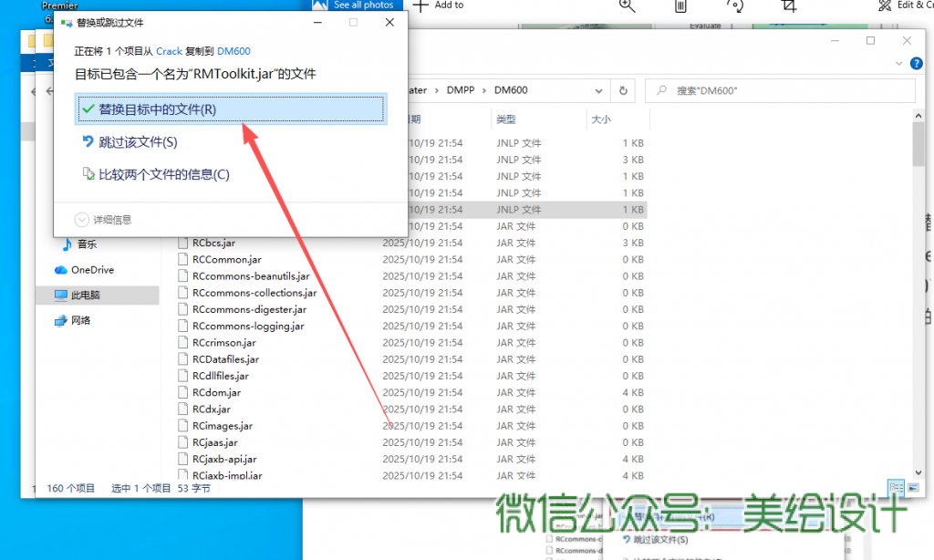Click DMPP in the address breadcrumb
This screenshot has width=934, height=560.
(x=461, y=90)
